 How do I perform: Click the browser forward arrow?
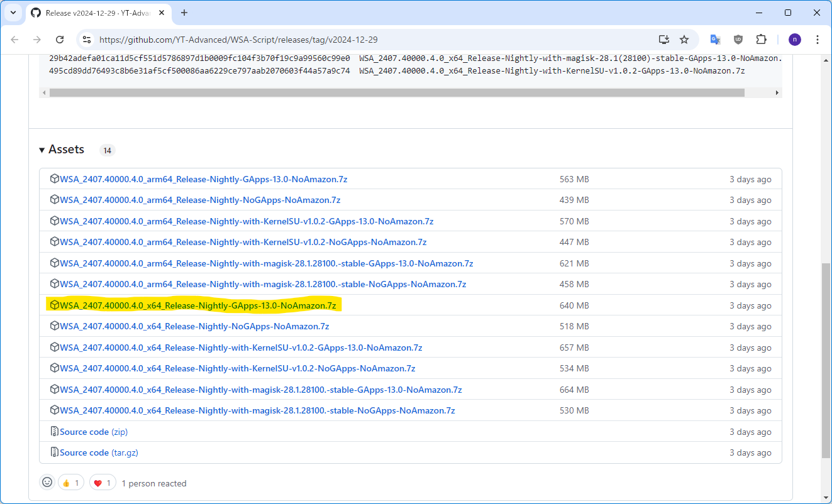[x=37, y=40]
